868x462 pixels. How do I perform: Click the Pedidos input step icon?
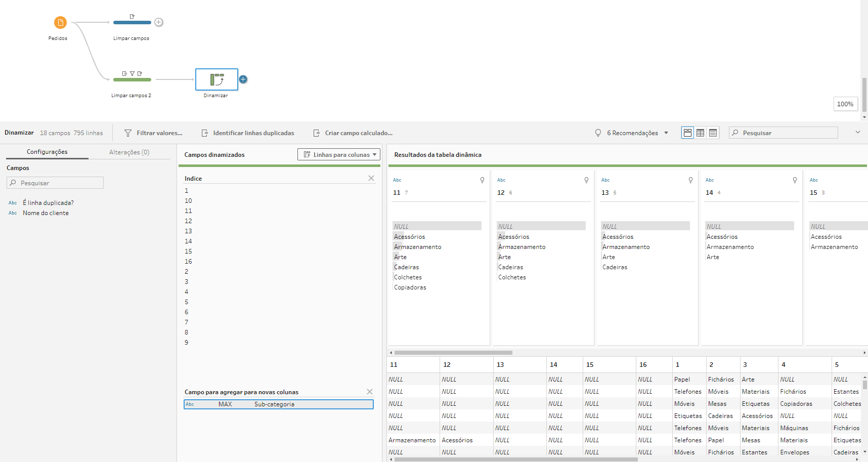pyautogui.click(x=60, y=22)
